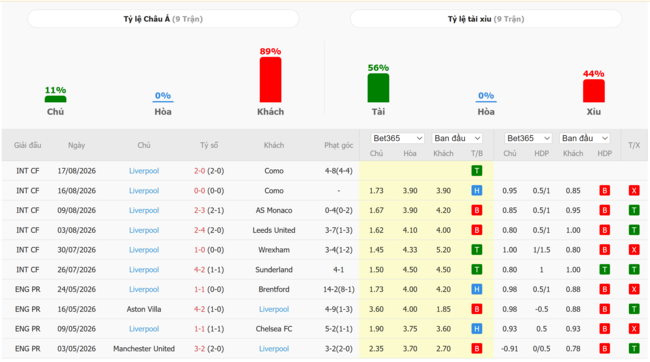Select the Tỷ lệ tài xỉu tab
650x362 pixels.
[486, 19]
